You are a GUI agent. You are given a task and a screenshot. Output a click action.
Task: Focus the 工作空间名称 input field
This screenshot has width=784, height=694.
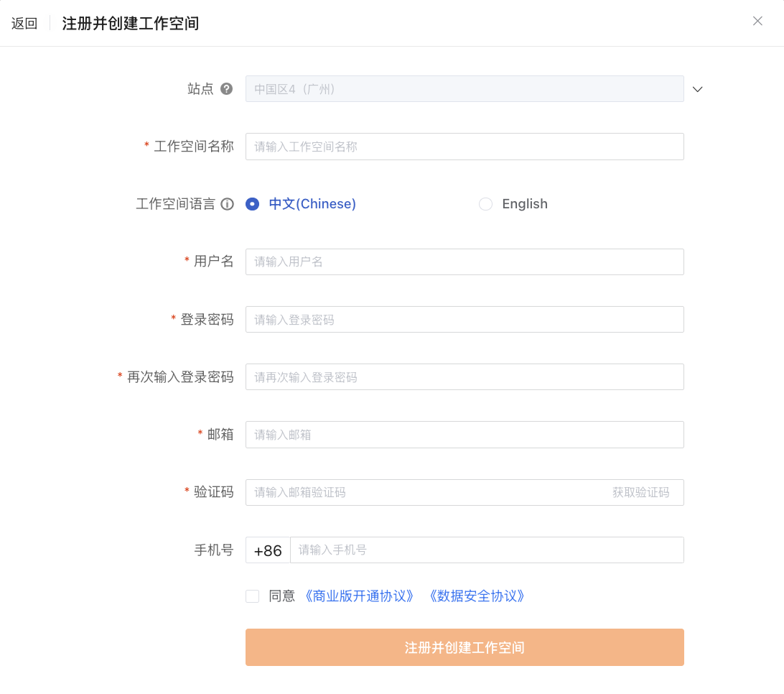(465, 147)
